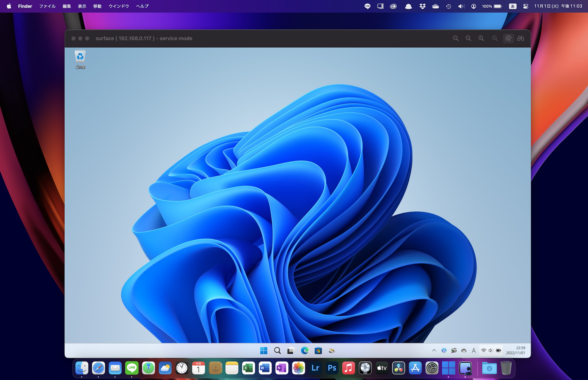The width and height of the screenshot is (588, 380).
Task: Open LINE from the Dock
Action: pyautogui.click(x=132, y=368)
